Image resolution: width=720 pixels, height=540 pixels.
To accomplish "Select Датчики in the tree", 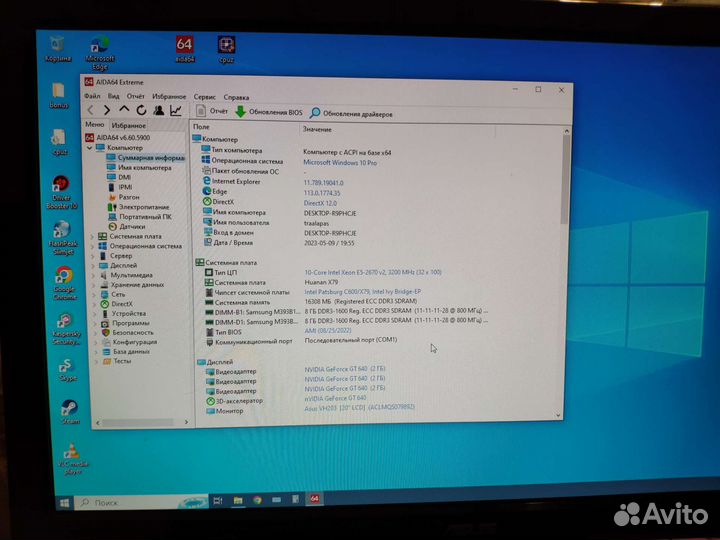I will click(x=131, y=226).
